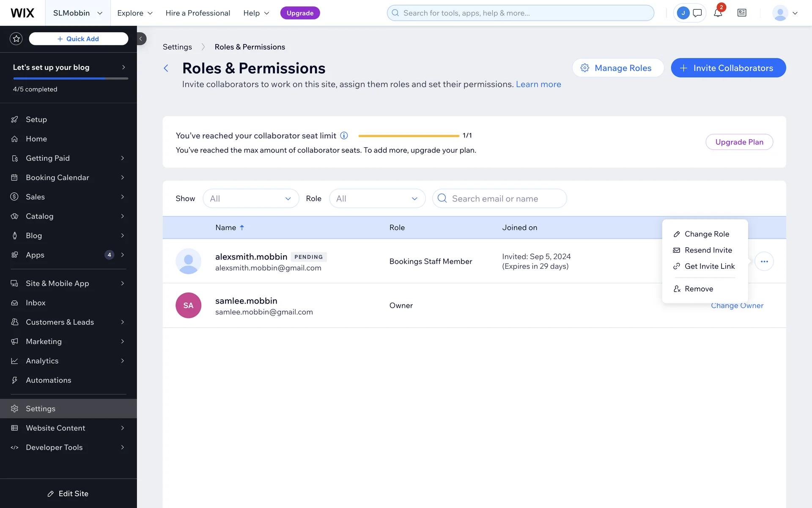Click the Search email or name field
The width and height of the screenshot is (812, 508).
pos(499,199)
